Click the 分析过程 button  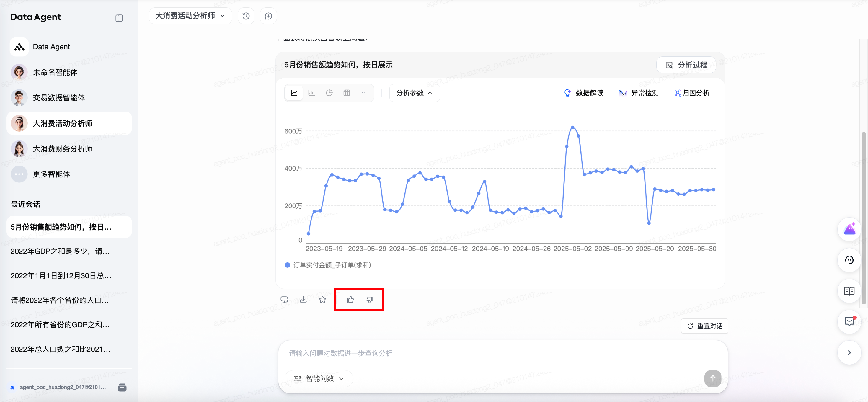(x=686, y=65)
